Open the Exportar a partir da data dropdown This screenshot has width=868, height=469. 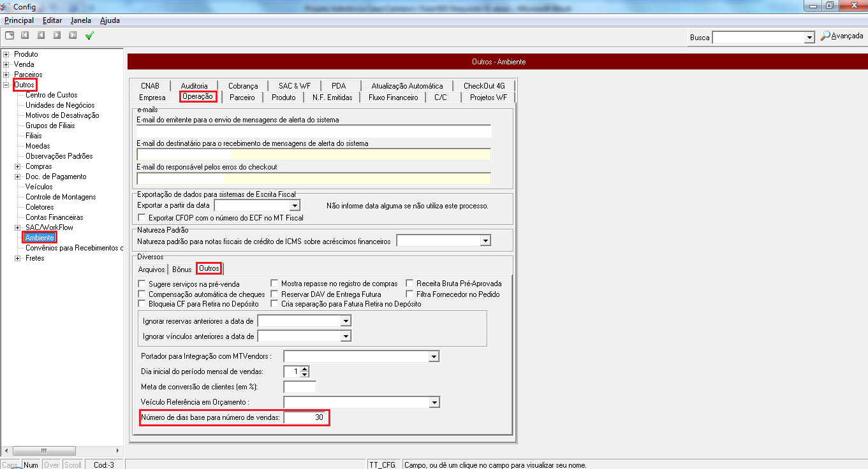tap(295, 206)
